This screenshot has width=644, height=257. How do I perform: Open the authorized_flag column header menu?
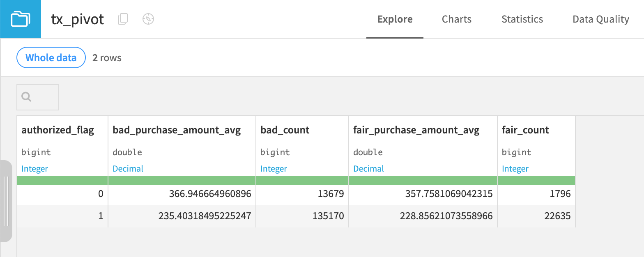[x=58, y=130]
